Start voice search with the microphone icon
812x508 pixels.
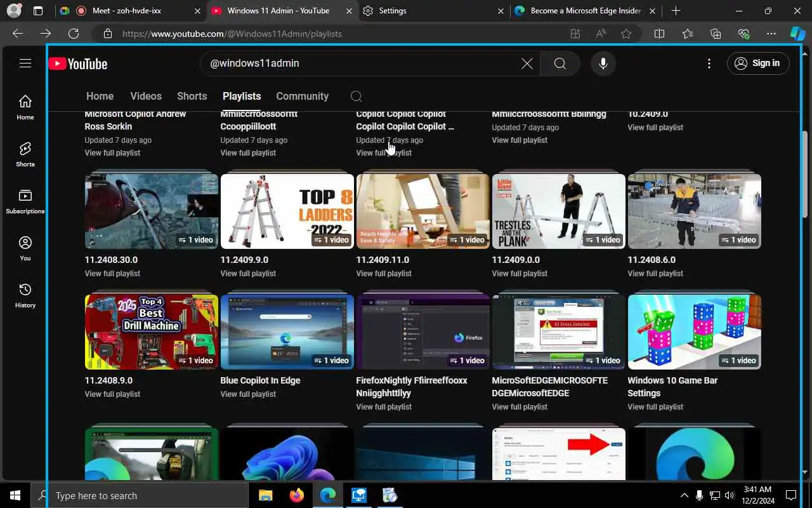point(603,63)
